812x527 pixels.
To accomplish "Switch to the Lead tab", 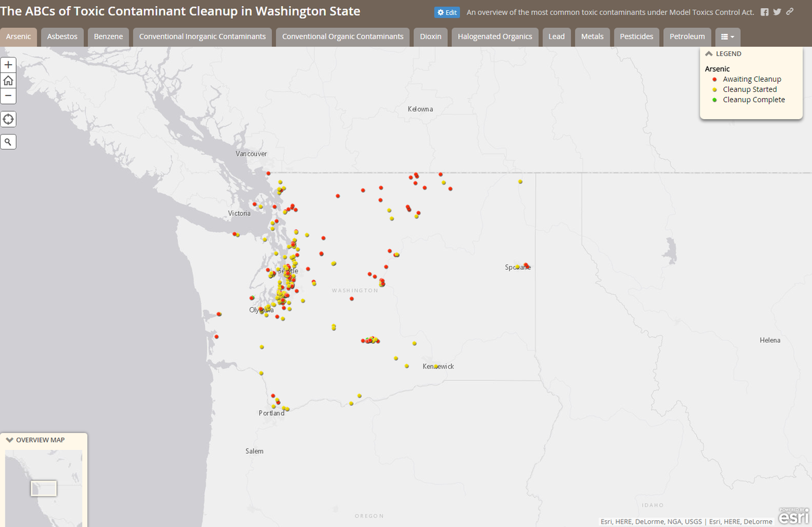I will pos(557,37).
